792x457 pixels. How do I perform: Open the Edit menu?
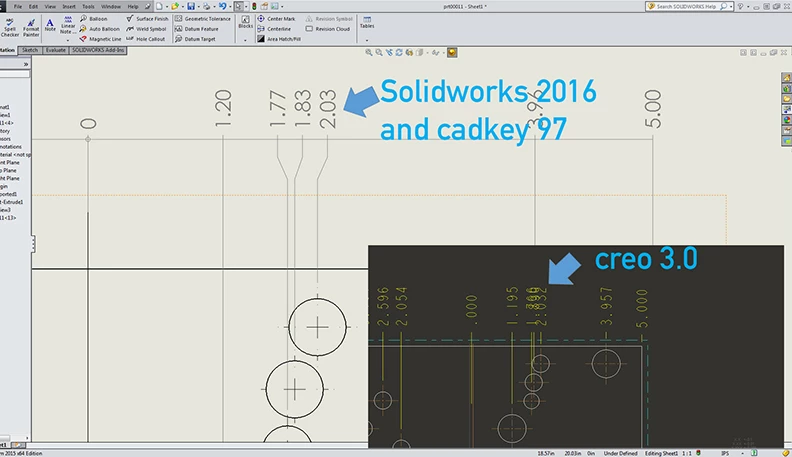[x=33, y=7]
